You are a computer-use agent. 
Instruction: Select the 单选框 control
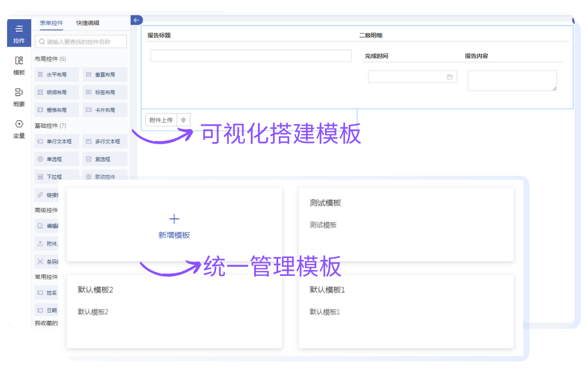tap(57, 159)
